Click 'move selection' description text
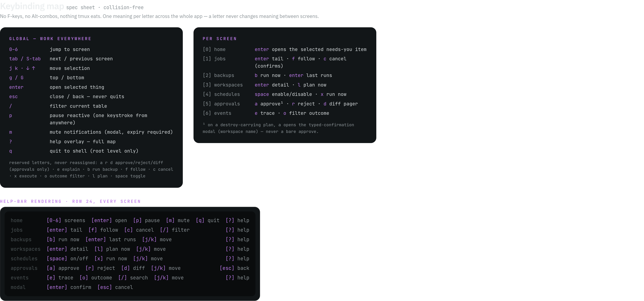Viewport: 644px width, 301px height. click(x=70, y=68)
